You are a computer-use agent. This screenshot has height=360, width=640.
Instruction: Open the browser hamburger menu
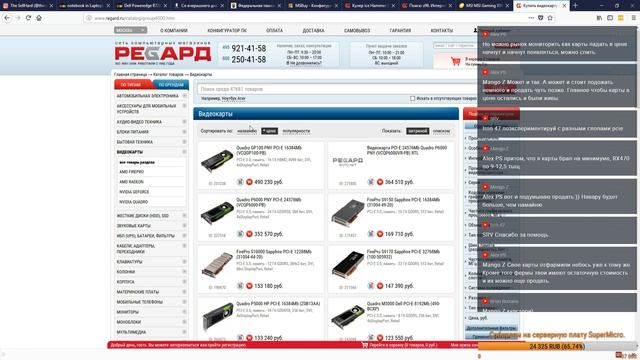(x=633, y=18)
